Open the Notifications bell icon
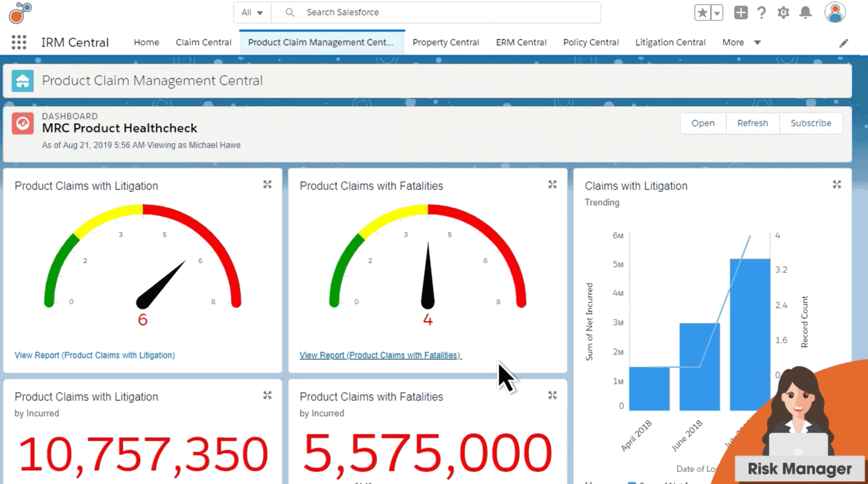The image size is (868, 484). click(806, 12)
